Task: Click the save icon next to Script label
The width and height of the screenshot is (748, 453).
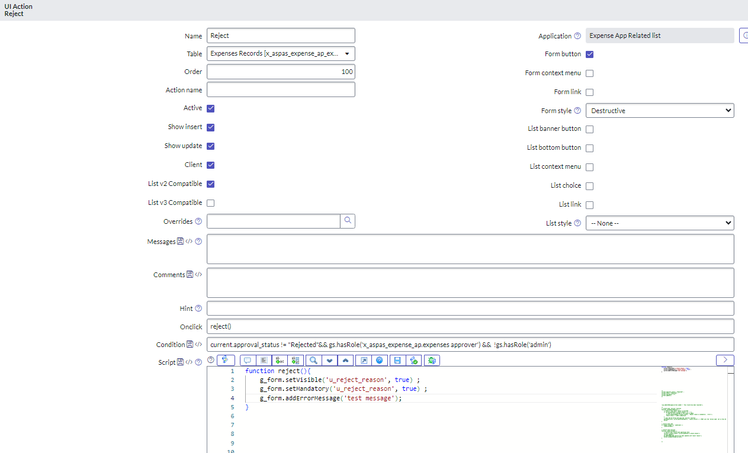Action: [180, 362]
